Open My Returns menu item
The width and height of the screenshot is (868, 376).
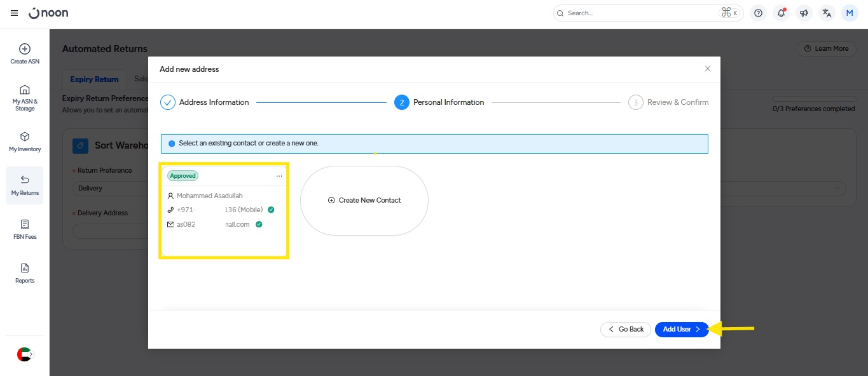tap(25, 185)
